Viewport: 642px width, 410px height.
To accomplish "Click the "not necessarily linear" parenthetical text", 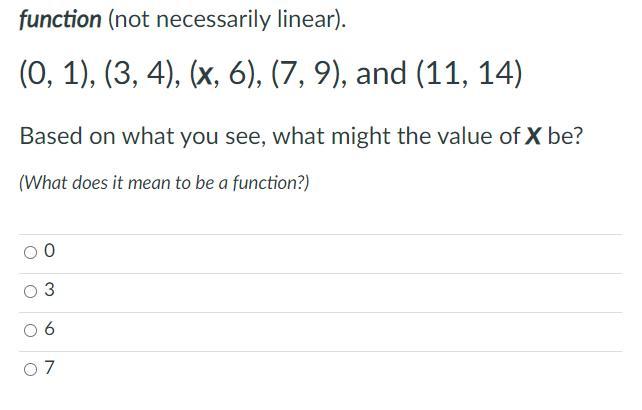I will (226, 19).
